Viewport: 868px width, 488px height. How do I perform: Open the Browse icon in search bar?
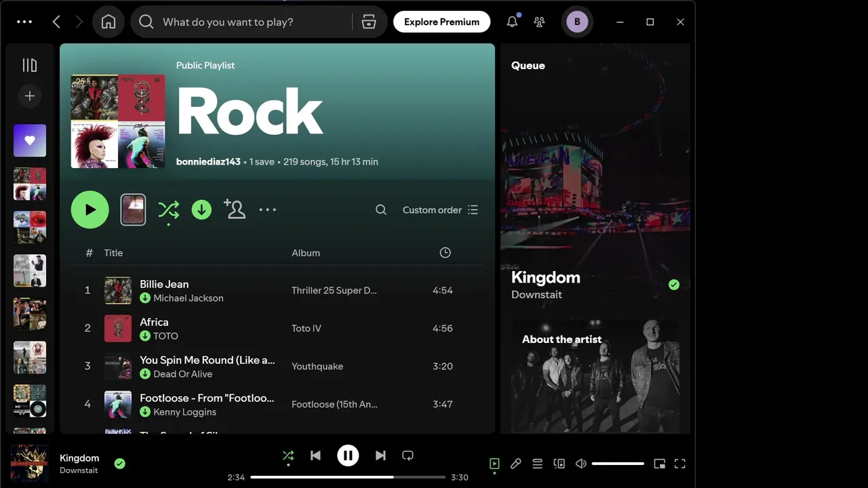pos(369,22)
